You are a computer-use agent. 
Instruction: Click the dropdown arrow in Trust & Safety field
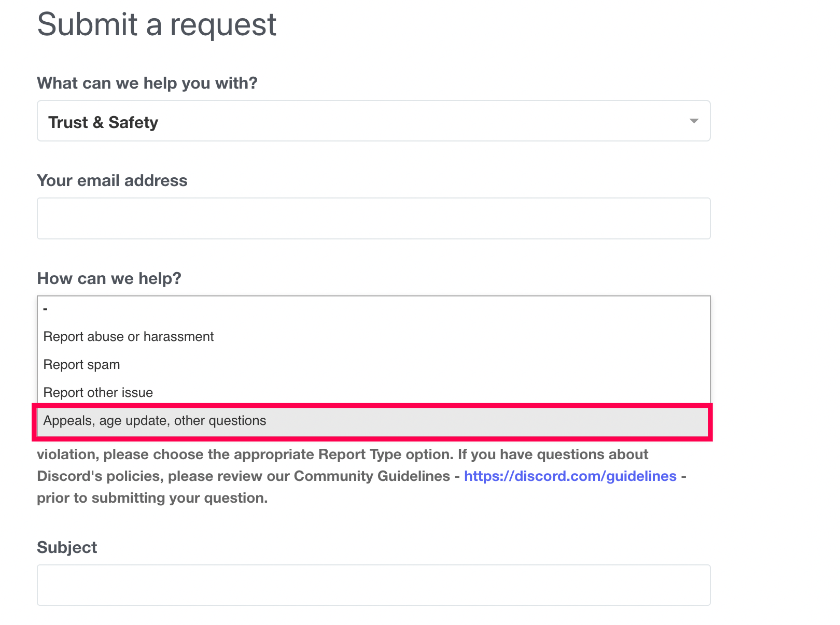[x=693, y=121]
